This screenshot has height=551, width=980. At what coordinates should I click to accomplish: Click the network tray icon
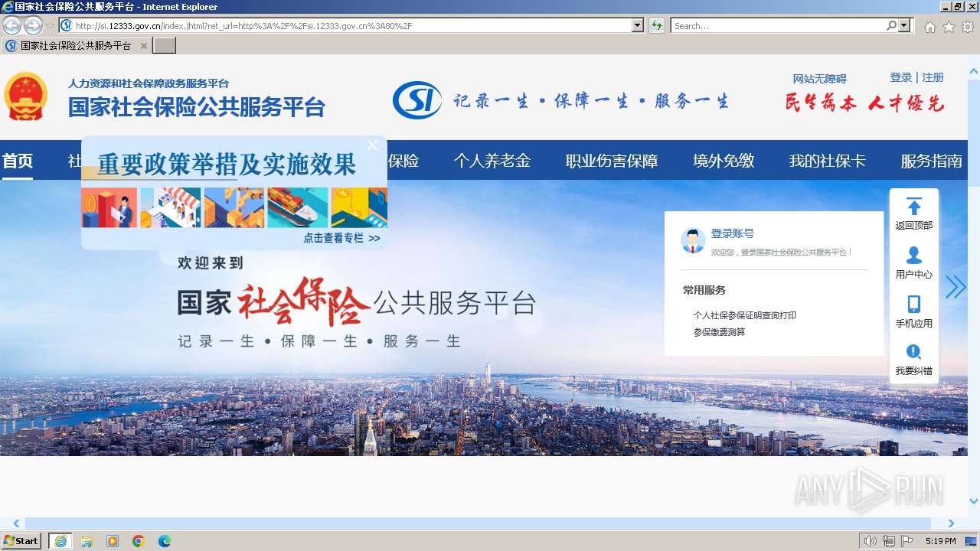(x=888, y=541)
